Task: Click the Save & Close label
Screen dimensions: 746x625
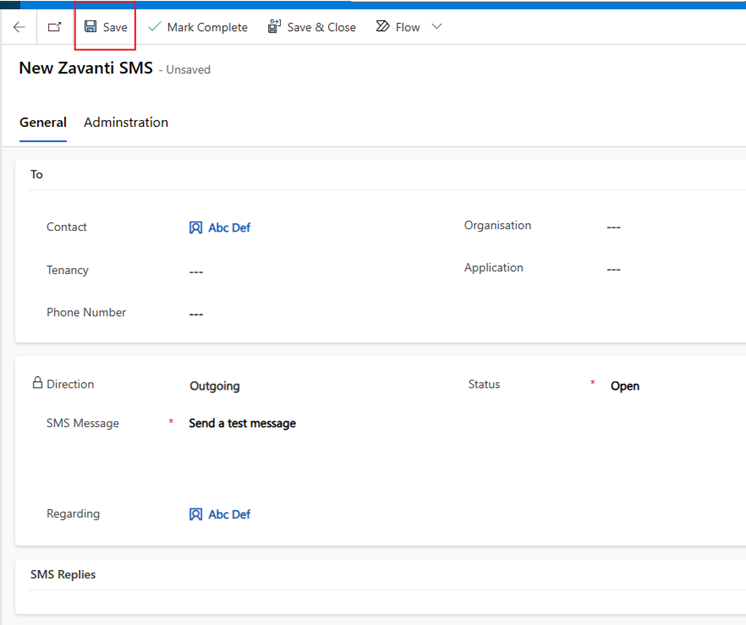Action: [x=321, y=28]
